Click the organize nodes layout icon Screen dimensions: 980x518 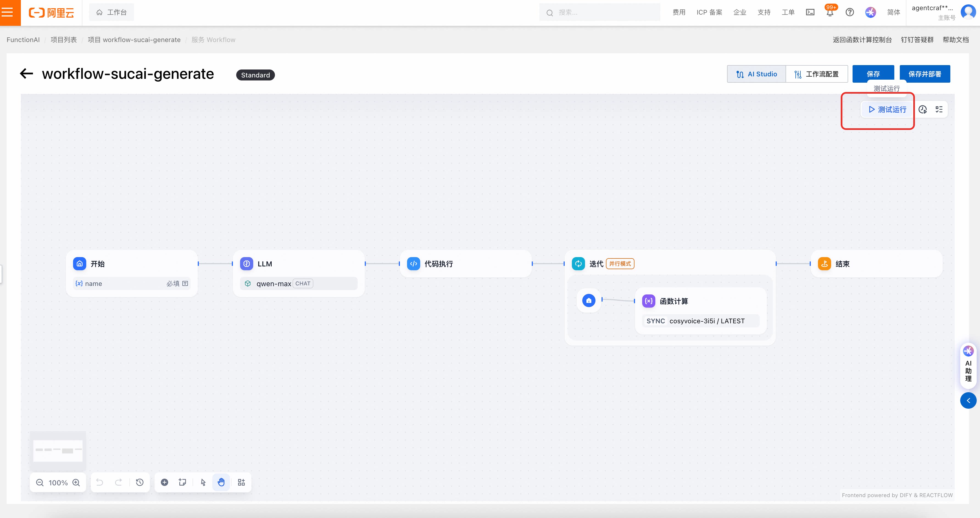point(241,482)
